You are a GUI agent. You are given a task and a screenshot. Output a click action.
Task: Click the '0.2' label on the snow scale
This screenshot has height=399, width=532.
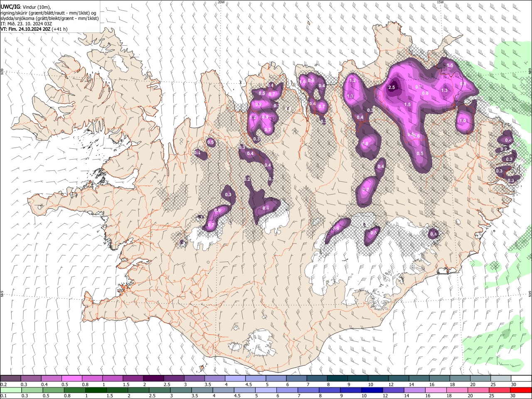(3, 384)
